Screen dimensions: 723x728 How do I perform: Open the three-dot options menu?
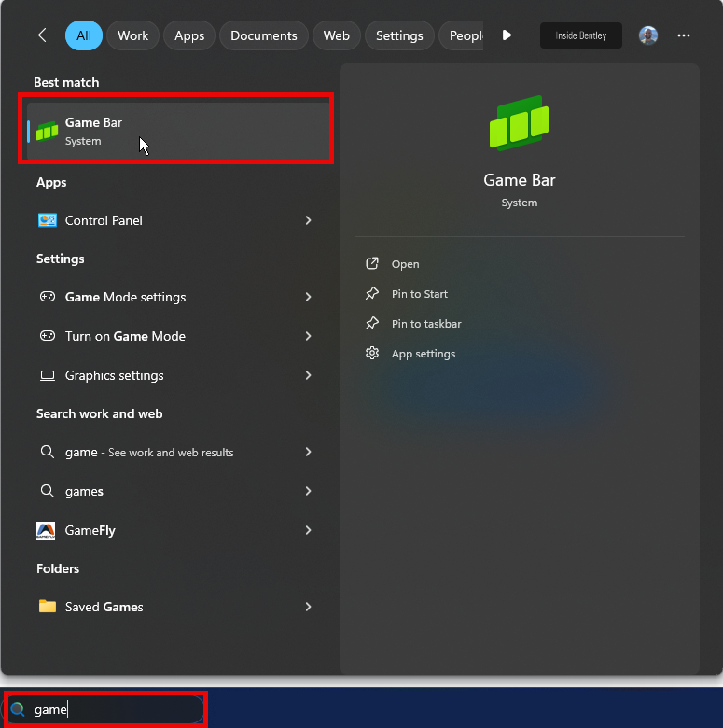[684, 35]
